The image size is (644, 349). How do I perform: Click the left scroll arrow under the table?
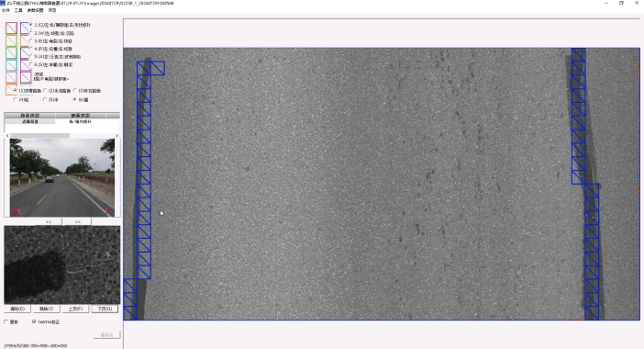point(7,135)
